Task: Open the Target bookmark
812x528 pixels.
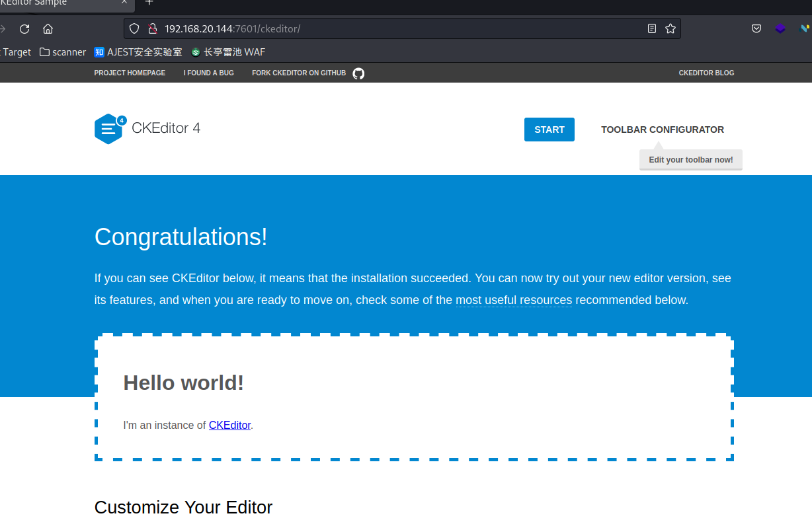Action: 16,52
